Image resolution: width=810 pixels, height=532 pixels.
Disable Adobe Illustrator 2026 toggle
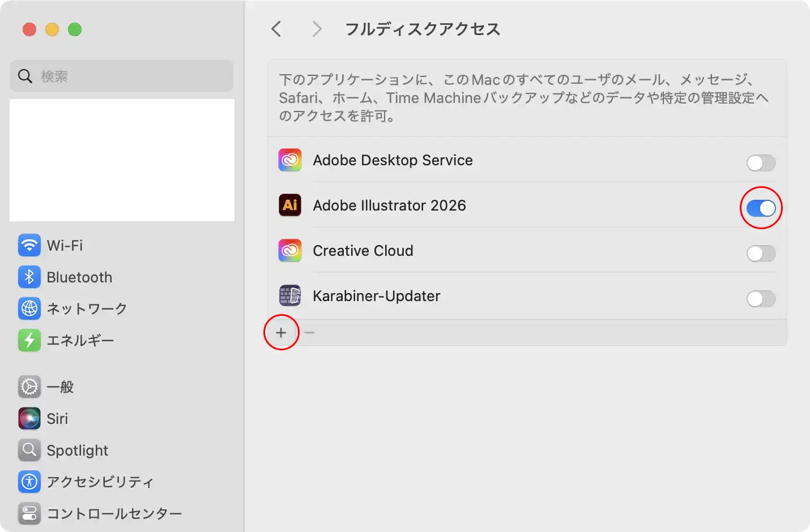coord(761,208)
